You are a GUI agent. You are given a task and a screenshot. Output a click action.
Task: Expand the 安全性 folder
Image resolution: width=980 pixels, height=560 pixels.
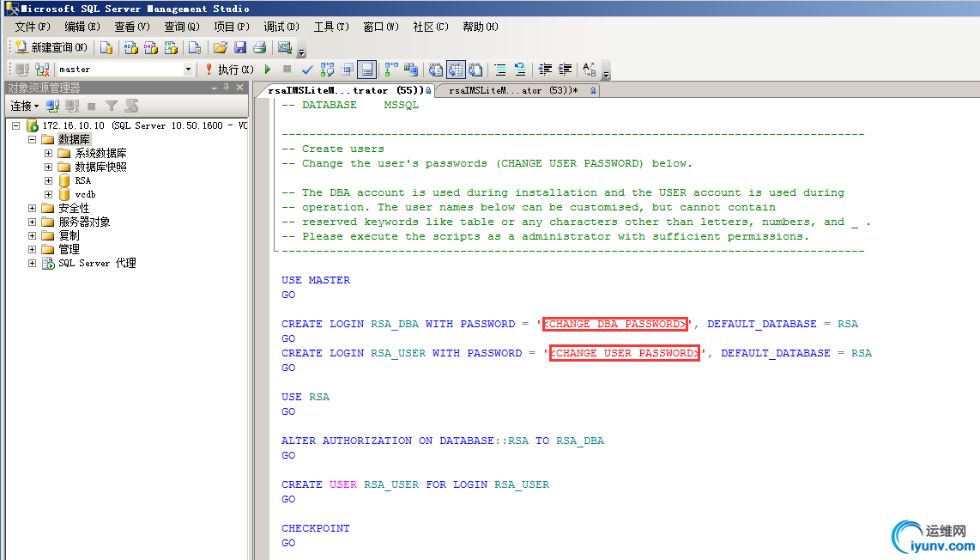(x=32, y=209)
